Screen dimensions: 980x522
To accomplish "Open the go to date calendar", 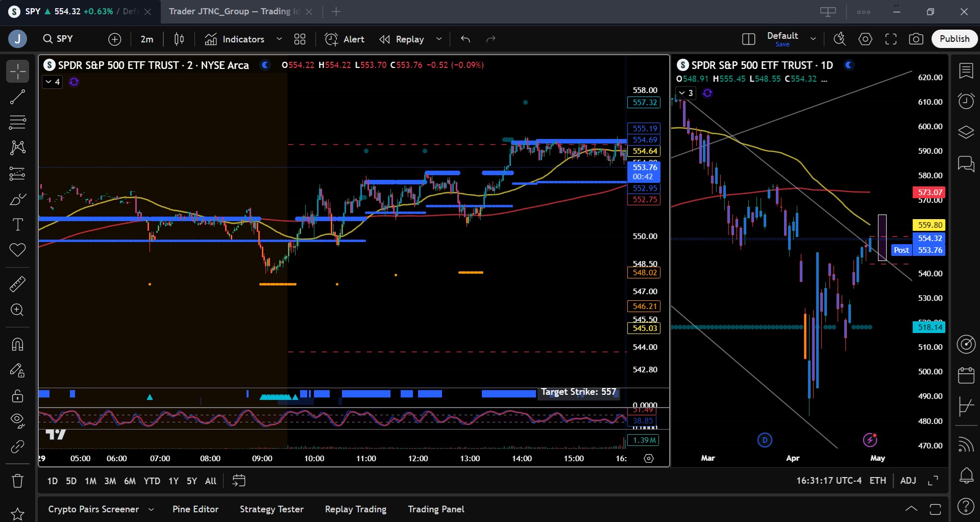I will pyautogui.click(x=239, y=481).
